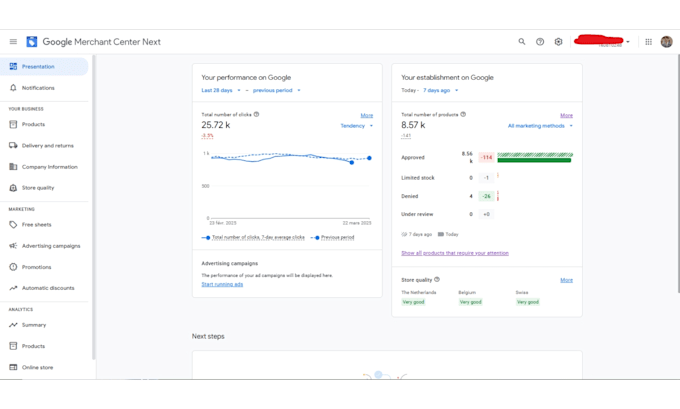Image resolution: width=680 pixels, height=409 pixels.
Task: Click the Approved -114 change badge
Action: coord(487,157)
